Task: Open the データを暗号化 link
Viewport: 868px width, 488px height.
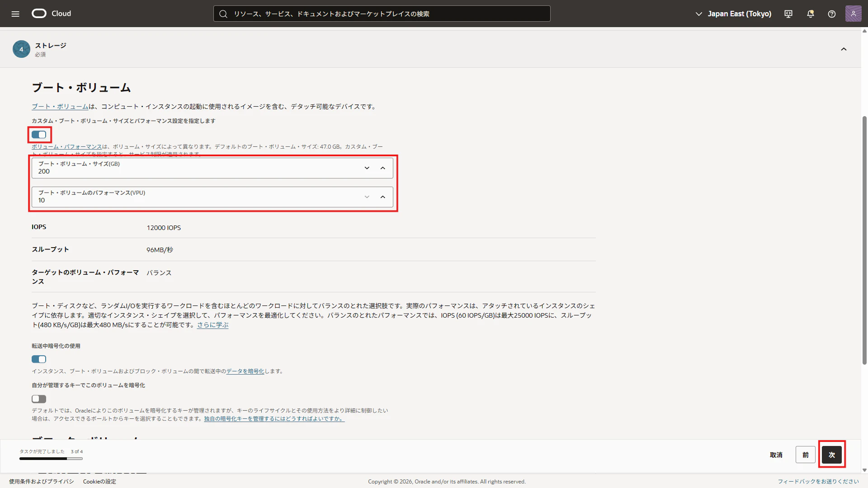Action: tap(245, 371)
